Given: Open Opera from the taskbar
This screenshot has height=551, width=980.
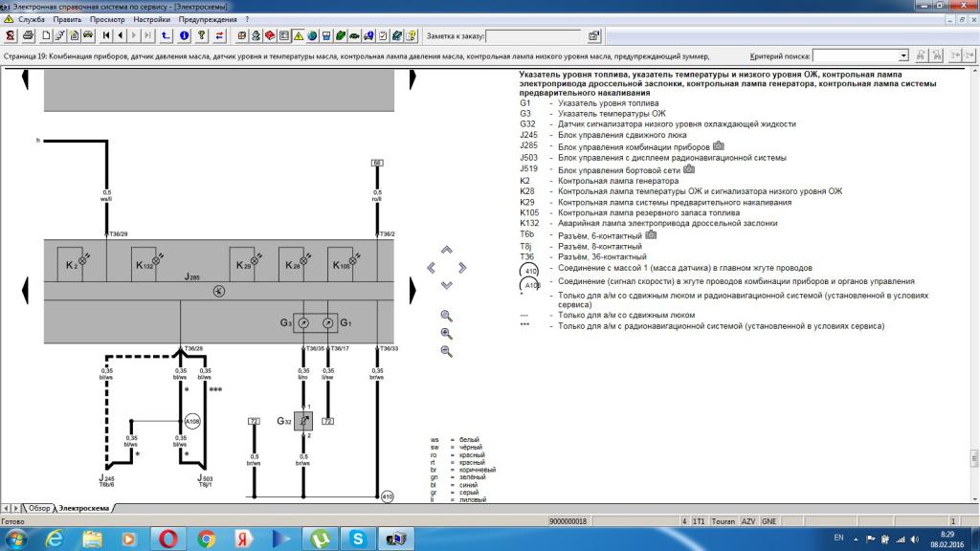Looking at the screenshot, I should tap(167, 539).
